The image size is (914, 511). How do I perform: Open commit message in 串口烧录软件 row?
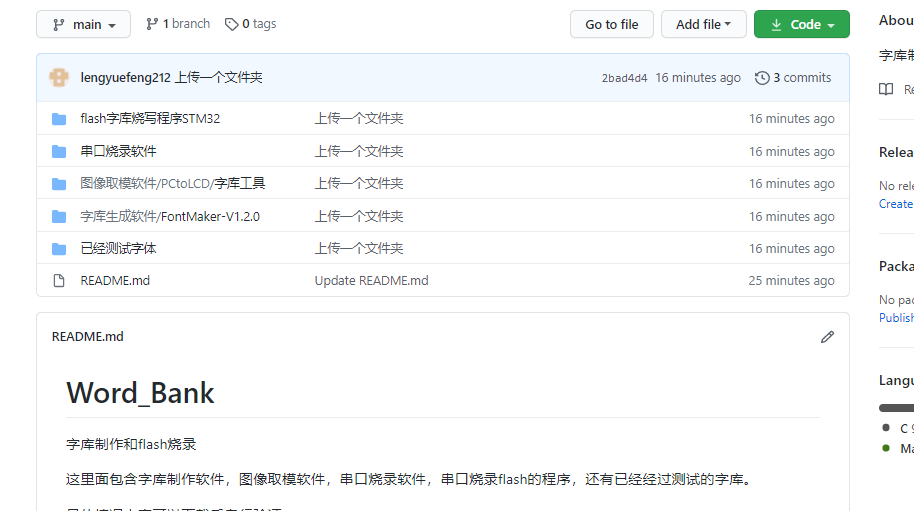point(359,151)
